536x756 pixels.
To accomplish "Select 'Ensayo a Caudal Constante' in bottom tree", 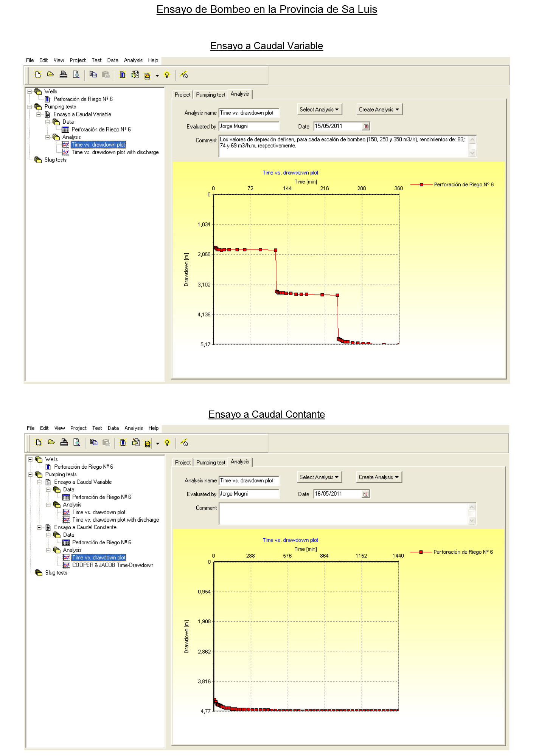I will 85,527.
